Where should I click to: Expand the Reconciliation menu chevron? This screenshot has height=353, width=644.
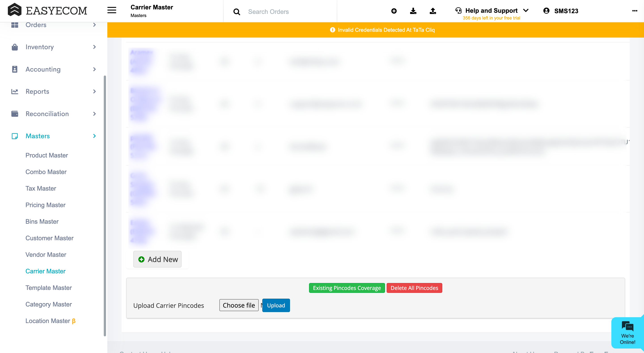[95, 114]
